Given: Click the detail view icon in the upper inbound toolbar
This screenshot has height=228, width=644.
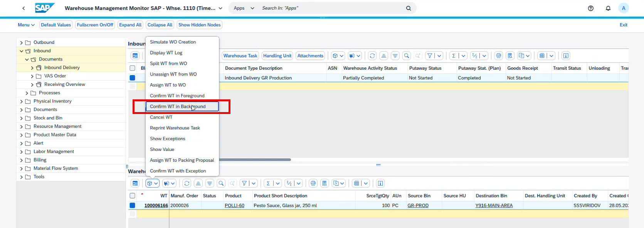Looking at the screenshot, I should point(135,56).
